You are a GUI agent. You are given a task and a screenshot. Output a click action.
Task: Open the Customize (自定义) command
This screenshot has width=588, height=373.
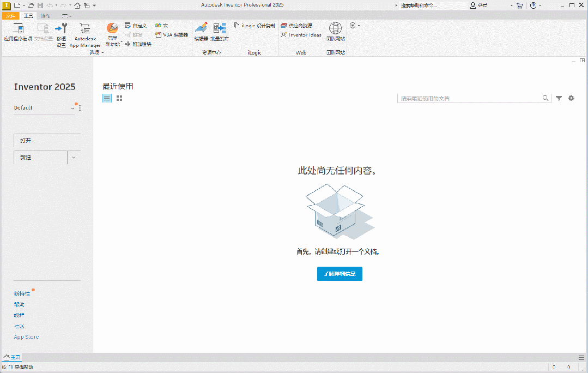pyautogui.click(x=136, y=26)
